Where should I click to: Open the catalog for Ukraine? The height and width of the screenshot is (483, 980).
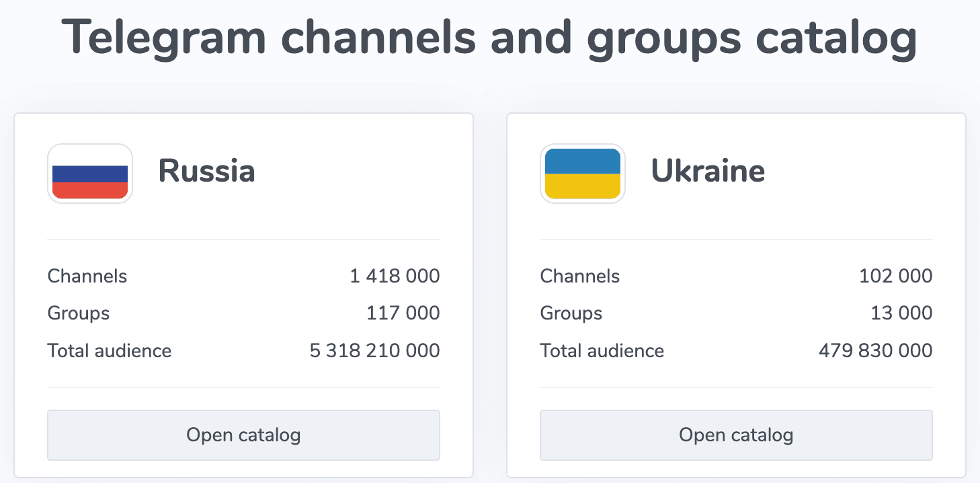[x=736, y=435]
